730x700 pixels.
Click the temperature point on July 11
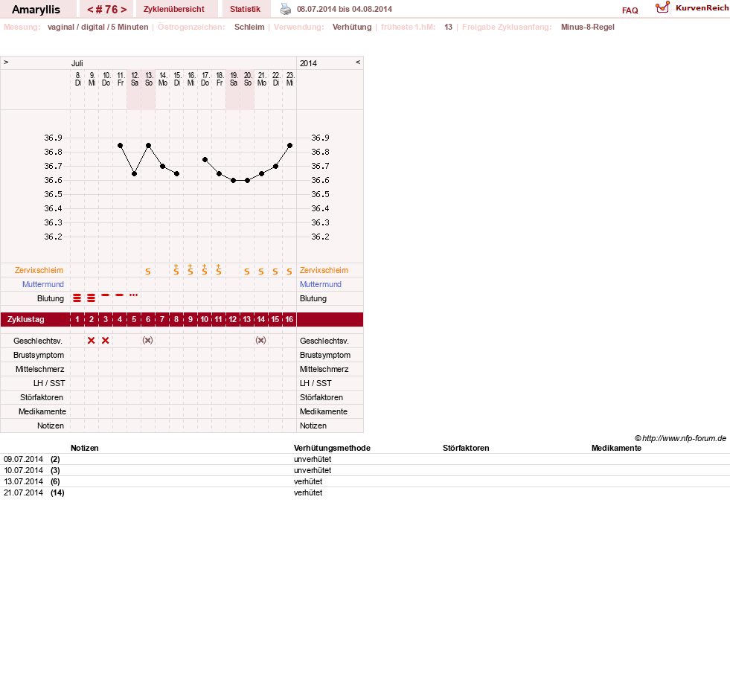pos(120,146)
